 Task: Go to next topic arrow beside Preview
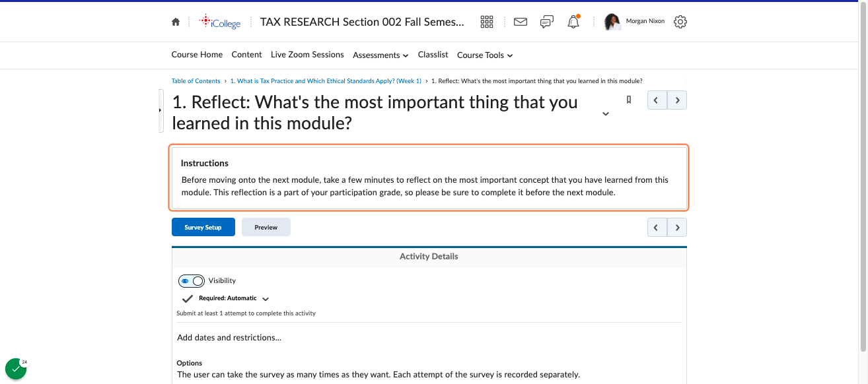[677, 228]
